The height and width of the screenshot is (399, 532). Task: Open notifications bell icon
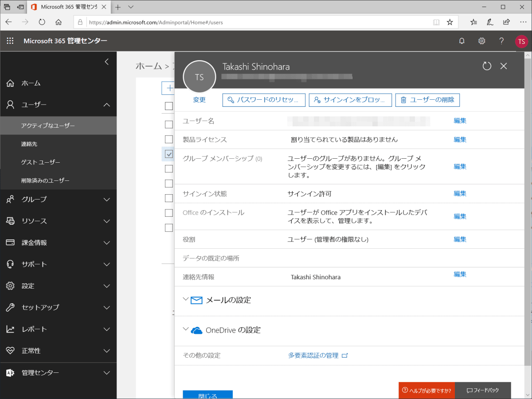coord(462,41)
